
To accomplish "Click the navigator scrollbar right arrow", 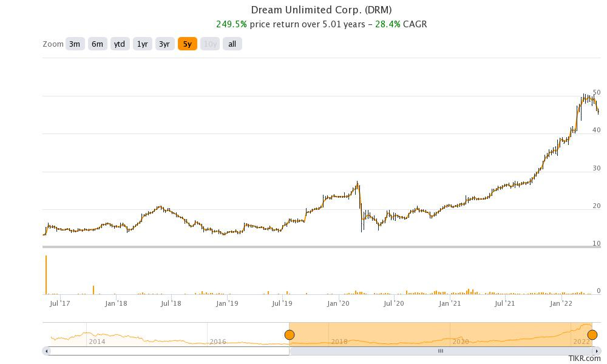I will click(x=597, y=351).
